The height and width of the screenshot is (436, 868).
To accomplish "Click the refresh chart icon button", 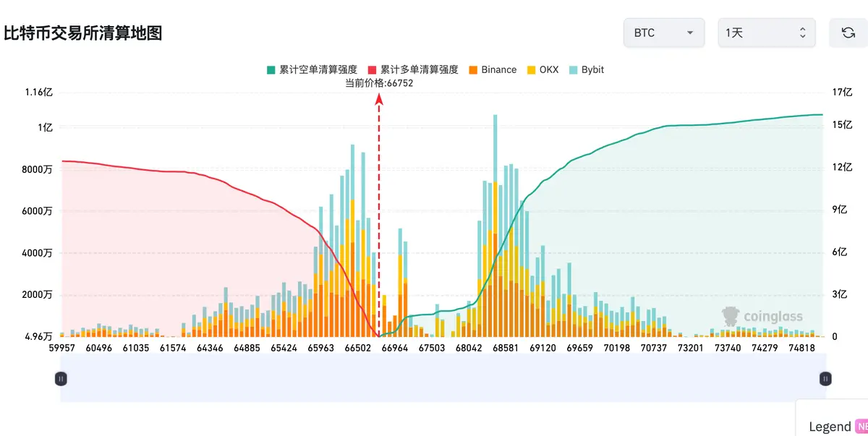I will tap(848, 33).
